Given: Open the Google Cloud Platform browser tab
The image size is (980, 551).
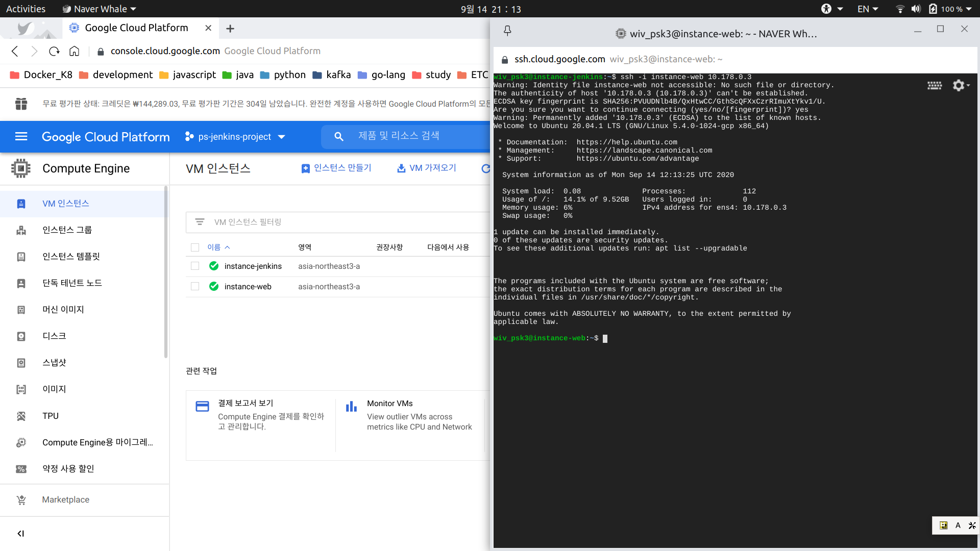Looking at the screenshot, I should (x=136, y=28).
